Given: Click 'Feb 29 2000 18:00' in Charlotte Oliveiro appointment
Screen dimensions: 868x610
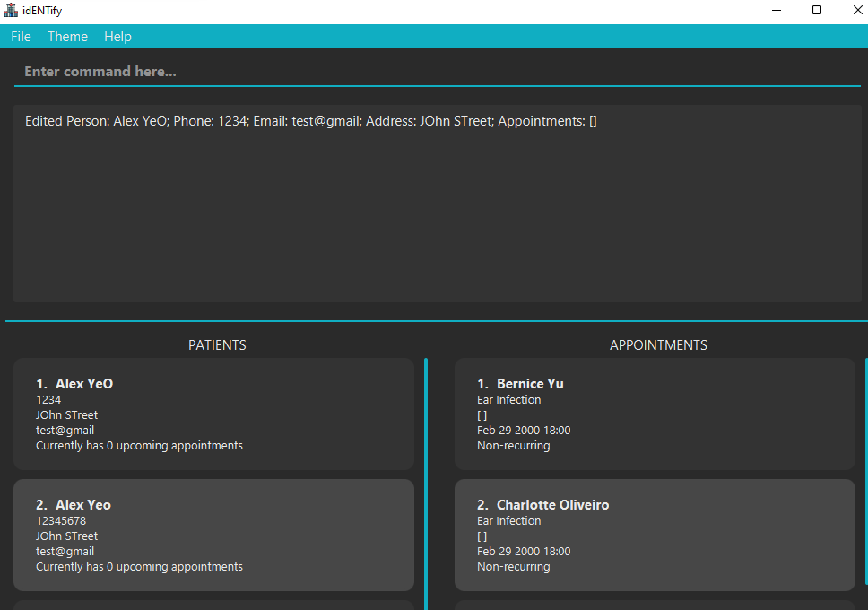Looking at the screenshot, I should (524, 552).
